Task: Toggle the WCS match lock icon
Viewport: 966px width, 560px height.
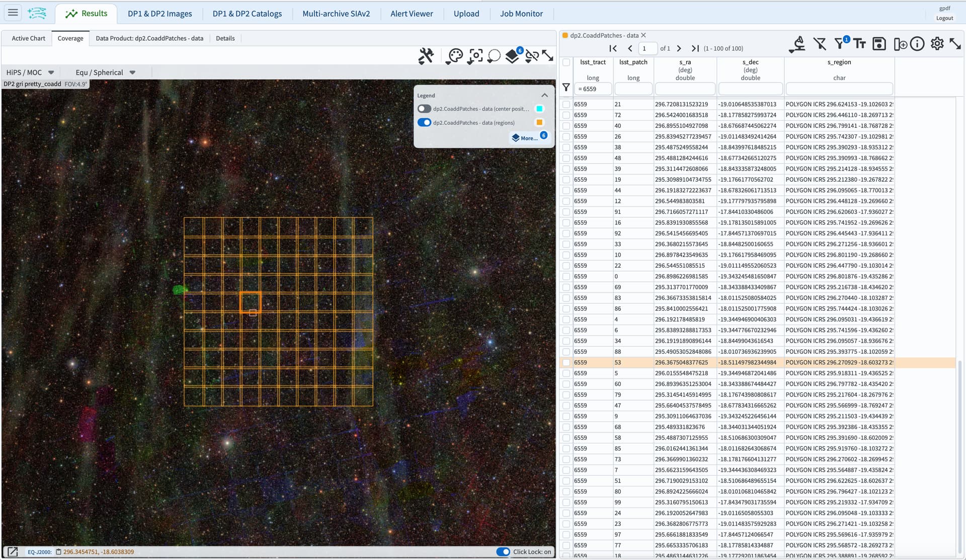Action: click(532, 56)
